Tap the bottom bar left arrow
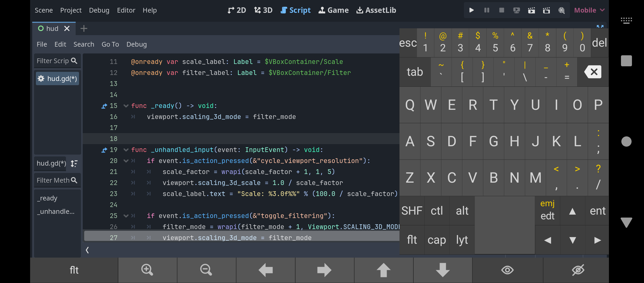644x283 pixels. click(x=266, y=270)
